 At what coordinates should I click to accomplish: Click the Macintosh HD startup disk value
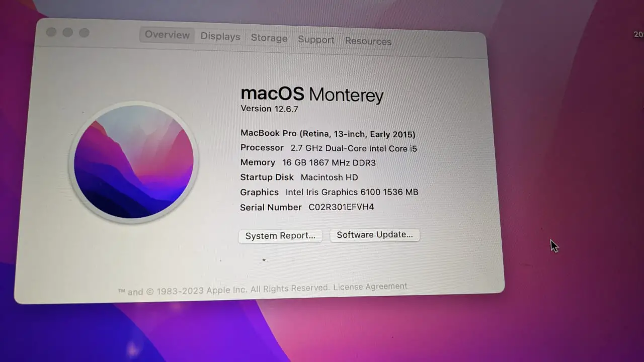(329, 177)
